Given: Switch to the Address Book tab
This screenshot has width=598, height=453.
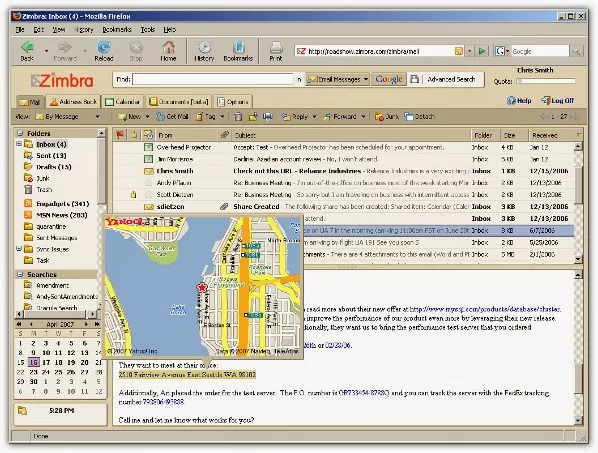Looking at the screenshot, I should point(73,102).
